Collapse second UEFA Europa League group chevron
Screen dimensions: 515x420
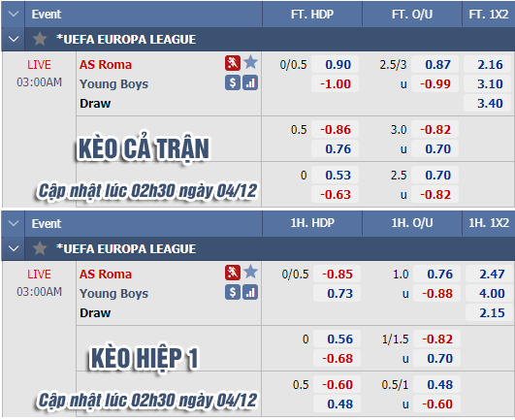coord(14,248)
